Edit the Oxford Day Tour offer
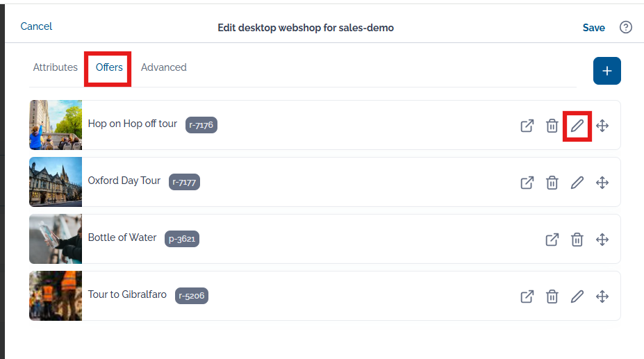644x359 pixels. coord(577,183)
